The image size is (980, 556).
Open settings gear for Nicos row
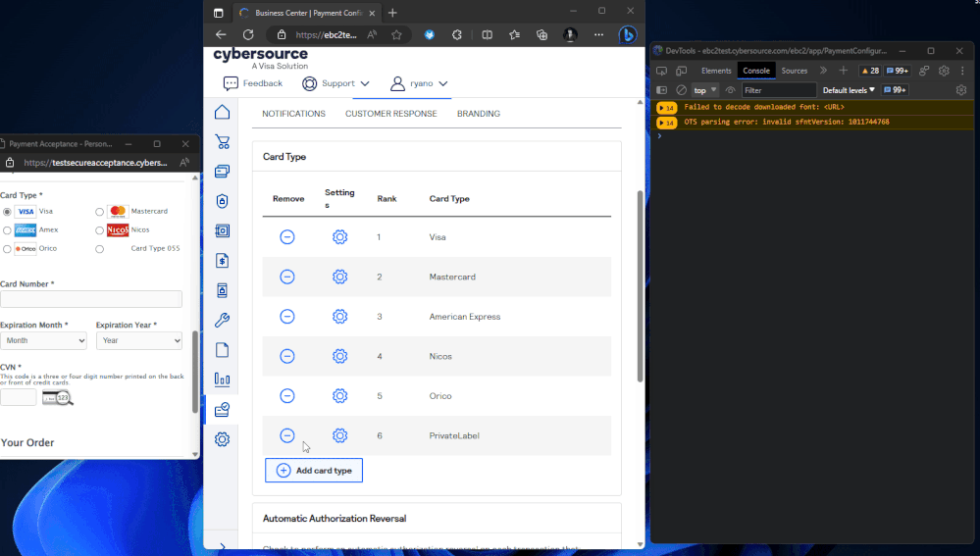[x=339, y=356]
